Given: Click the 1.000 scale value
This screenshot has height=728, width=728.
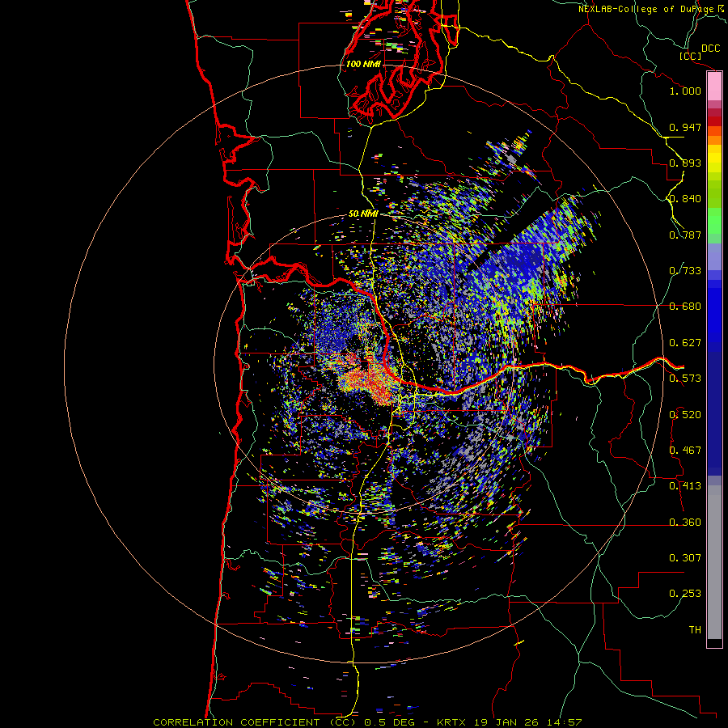Looking at the screenshot, I should tap(685, 91).
